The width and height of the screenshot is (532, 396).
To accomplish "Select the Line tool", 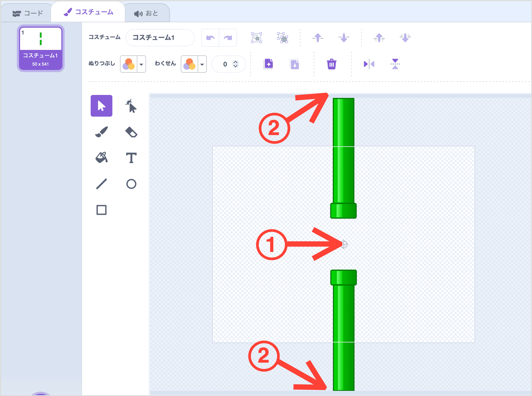I will [x=102, y=184].
